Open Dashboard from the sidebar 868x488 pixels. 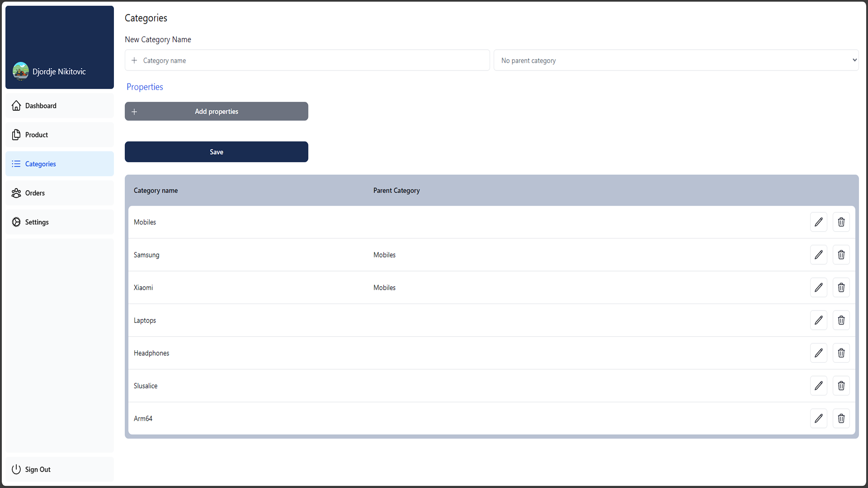tap(41, 106)
